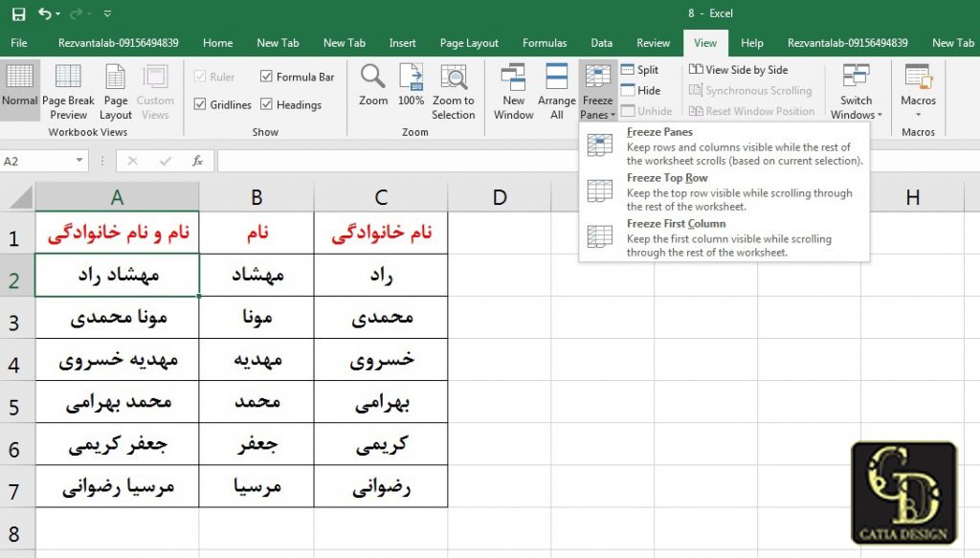Click Unhide window button

point(647,111)
